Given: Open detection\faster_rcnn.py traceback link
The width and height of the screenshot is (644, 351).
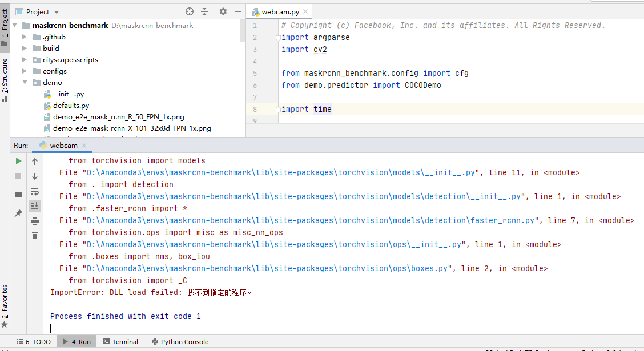Looking at the screenshot, I should coord(311,221).
